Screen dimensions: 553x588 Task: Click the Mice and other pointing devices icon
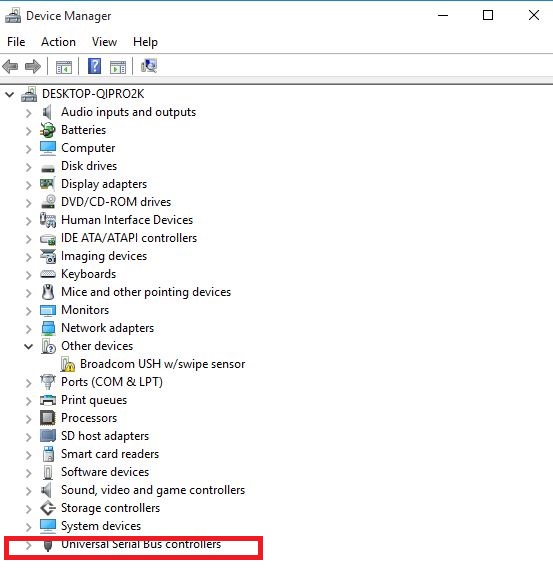pyautogui.click(x=48, y=292)
